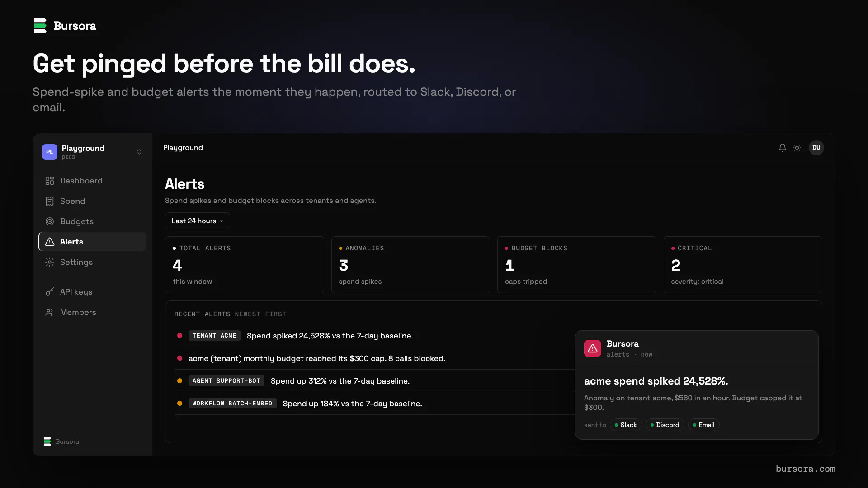The image size is (868, 488).
Task: Click the red dot on TENANT ACME alert
Action: pos(179,336)
